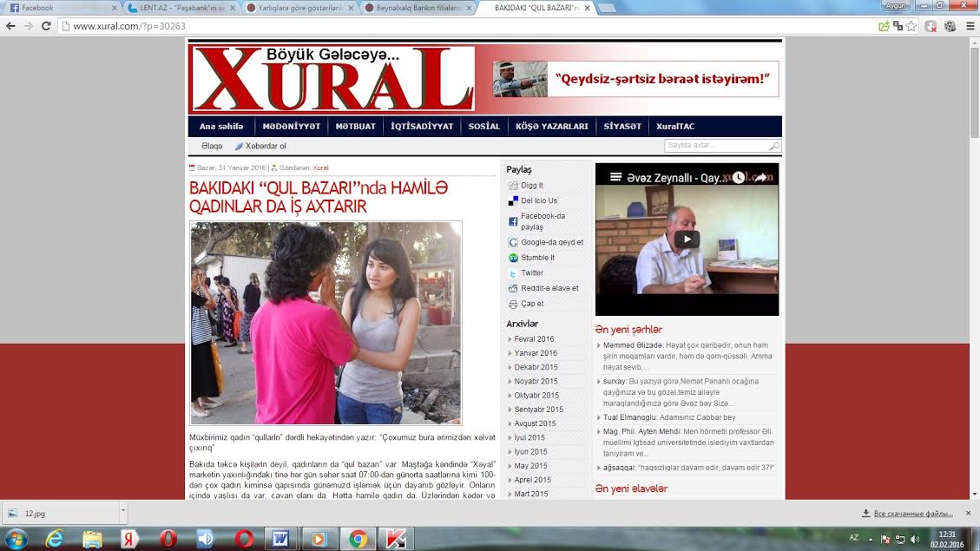Close the BAKIDAKI "QUL BAZARI" tab
The width and height of the screenshot is (980, 551).
click(587, 8)
